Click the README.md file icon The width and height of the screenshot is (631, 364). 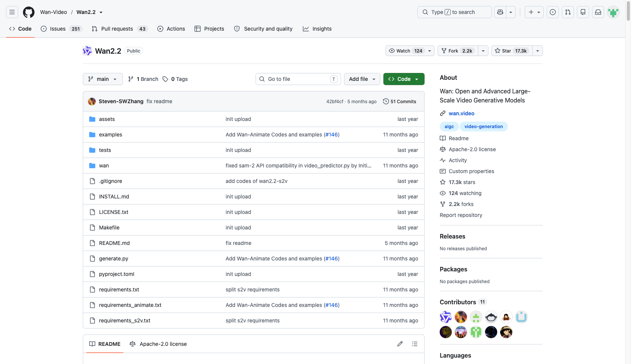click(92, 243)
